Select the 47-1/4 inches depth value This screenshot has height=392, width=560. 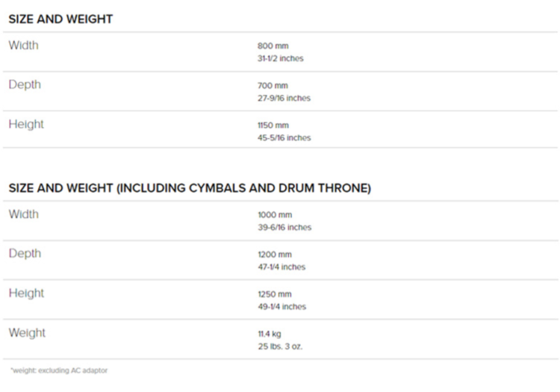click(281, 267)
